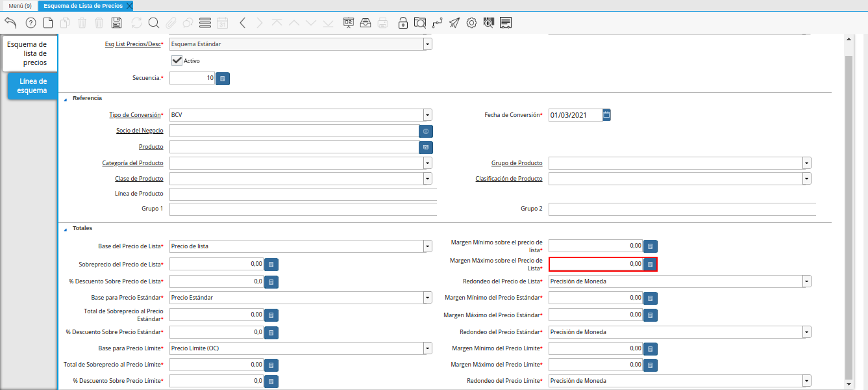Screen dimensions: 868x390
Task: Collapse the Totales section
Action: click(x=65, y=229)
